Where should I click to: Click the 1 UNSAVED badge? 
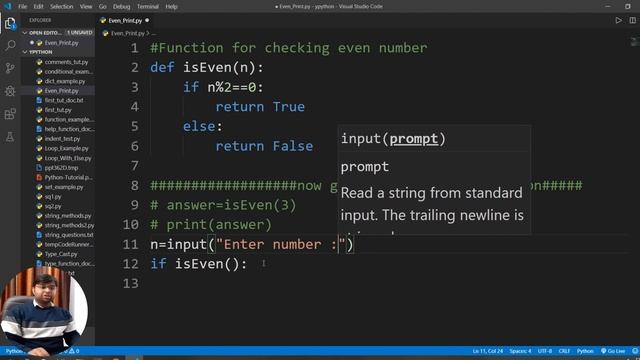(x=80, y=33)
